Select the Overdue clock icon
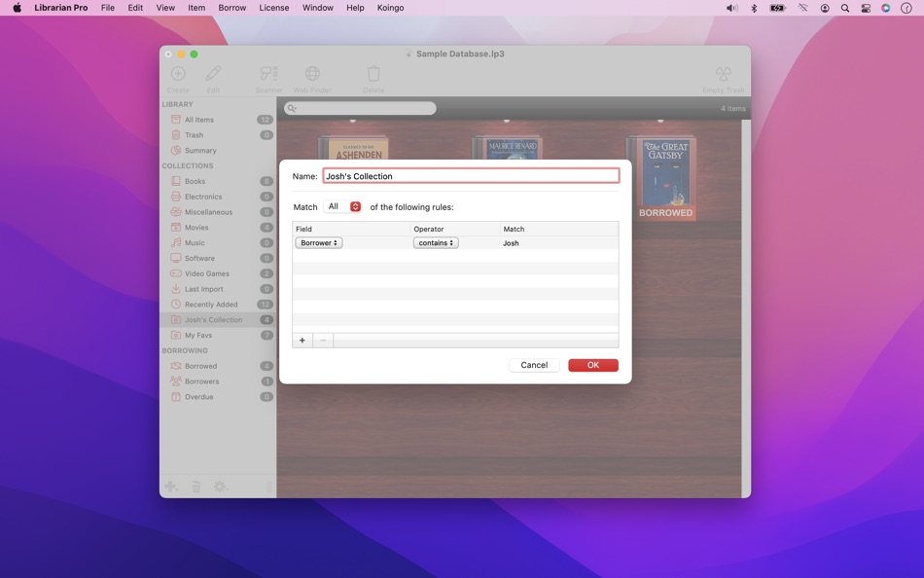Screen dimensions: 924x578 pyautogui.click(x=175, y=396)
